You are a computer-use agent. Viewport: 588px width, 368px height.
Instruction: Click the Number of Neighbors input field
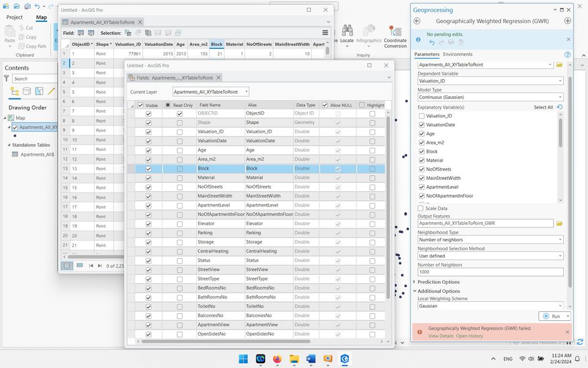click(x=490, y=272)
